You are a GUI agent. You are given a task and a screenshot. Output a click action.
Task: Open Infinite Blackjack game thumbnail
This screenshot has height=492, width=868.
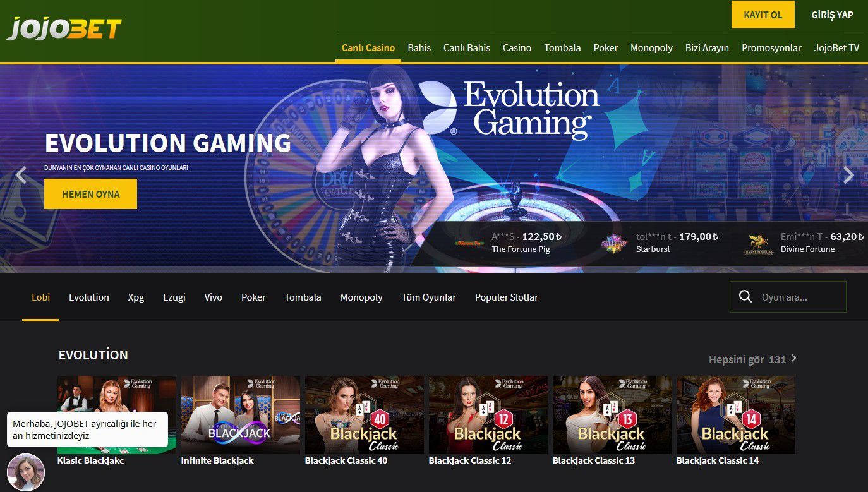[x=241, y=415]
